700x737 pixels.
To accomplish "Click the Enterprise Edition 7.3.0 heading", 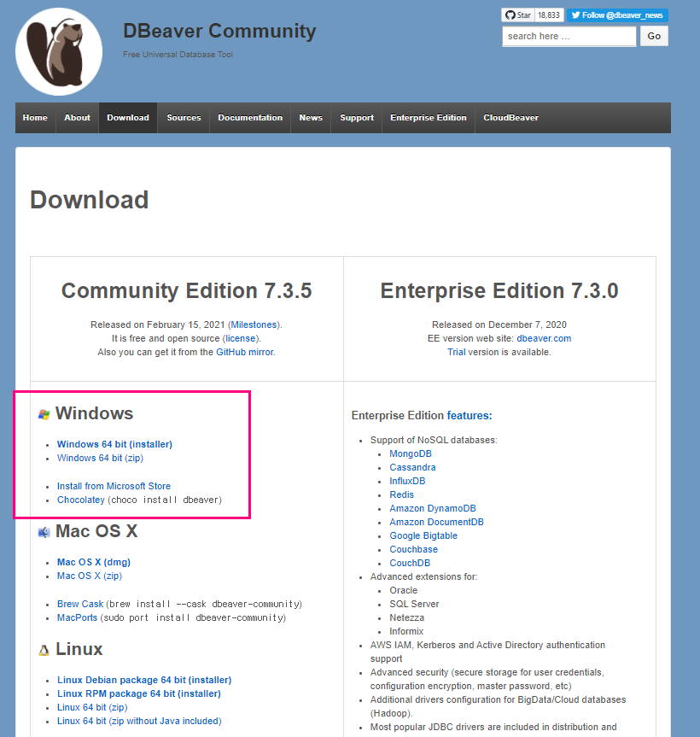I will [x=499, y=290].
